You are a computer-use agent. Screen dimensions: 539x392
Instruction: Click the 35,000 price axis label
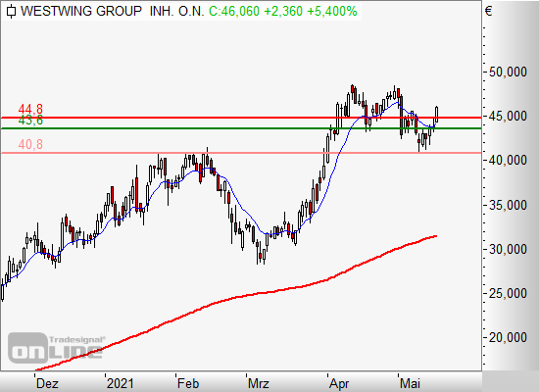(508, 205)
